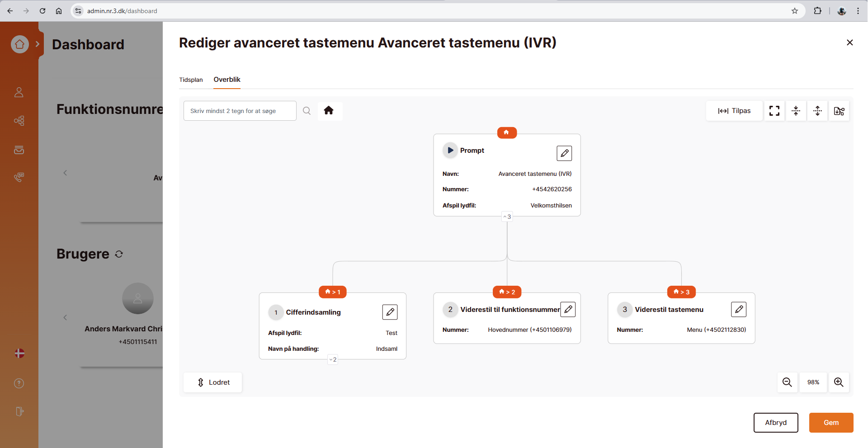This screenshot has height=448, width=868.
Task: Save changes with the Gem button
Action: coord(831,422)
